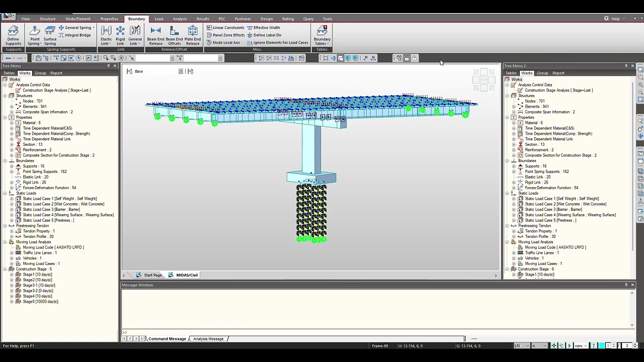Open Plate End Release
Image resolution: width=644 pixels, height=362 pixels.
click(193, 35)
